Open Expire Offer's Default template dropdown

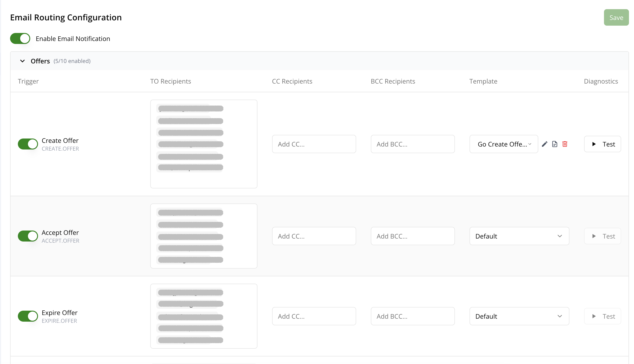(519, 316)
